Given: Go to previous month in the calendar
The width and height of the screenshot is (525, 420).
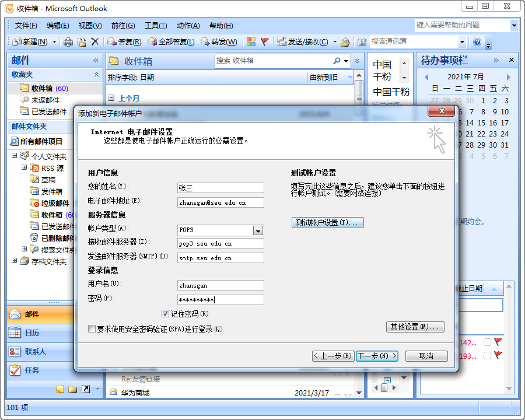Looking at the screenshot, I should (426, 77).
